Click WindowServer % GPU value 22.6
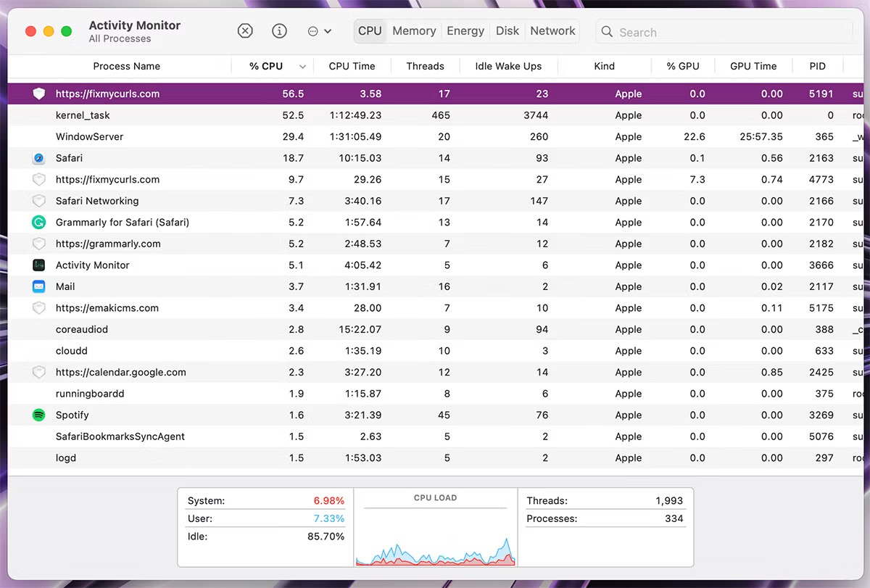 (x=694, y=137)
